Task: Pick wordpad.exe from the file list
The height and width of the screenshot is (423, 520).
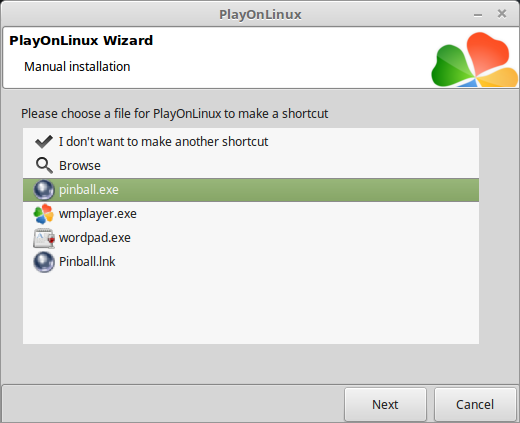Action: click(251, 238)
